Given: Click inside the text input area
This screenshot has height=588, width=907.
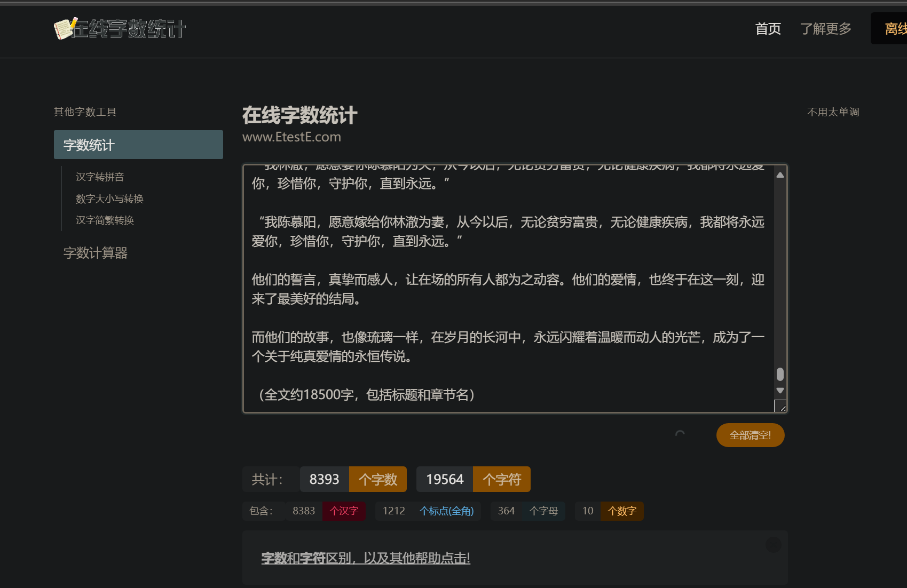Looking at the screenshot, I should (508, 289).
